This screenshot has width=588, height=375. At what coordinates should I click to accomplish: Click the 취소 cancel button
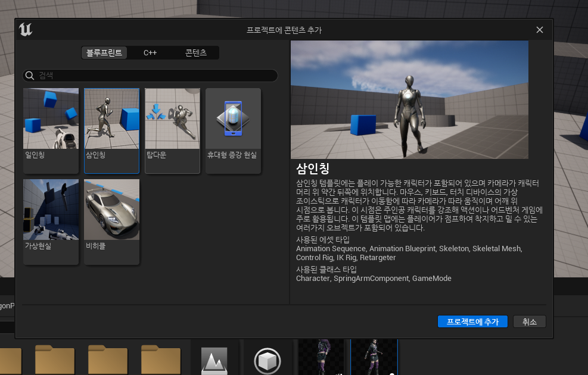tap(530, 321)
